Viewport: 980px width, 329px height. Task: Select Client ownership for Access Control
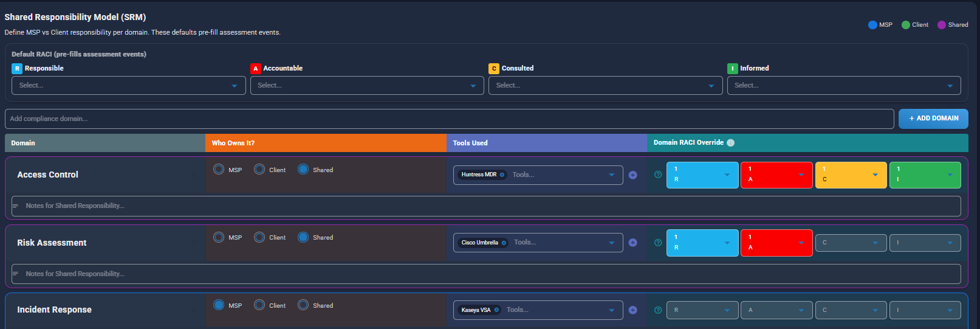(x=259, y=169)
